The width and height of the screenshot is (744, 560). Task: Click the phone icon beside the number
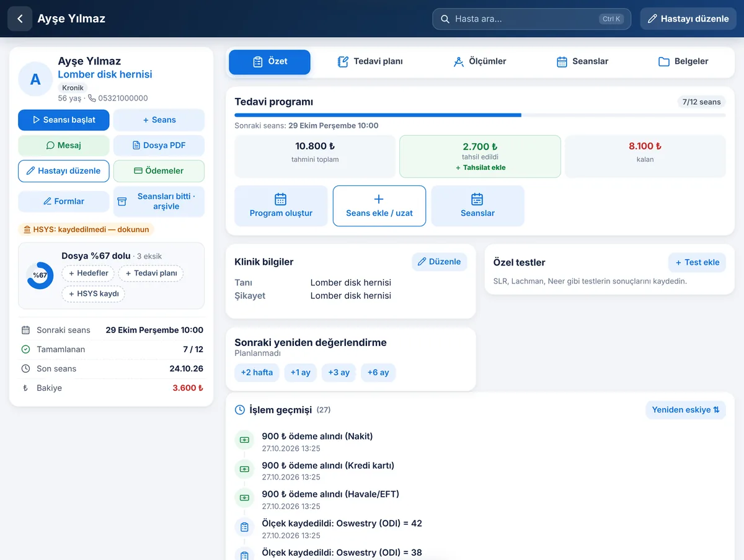click(92, 98)
